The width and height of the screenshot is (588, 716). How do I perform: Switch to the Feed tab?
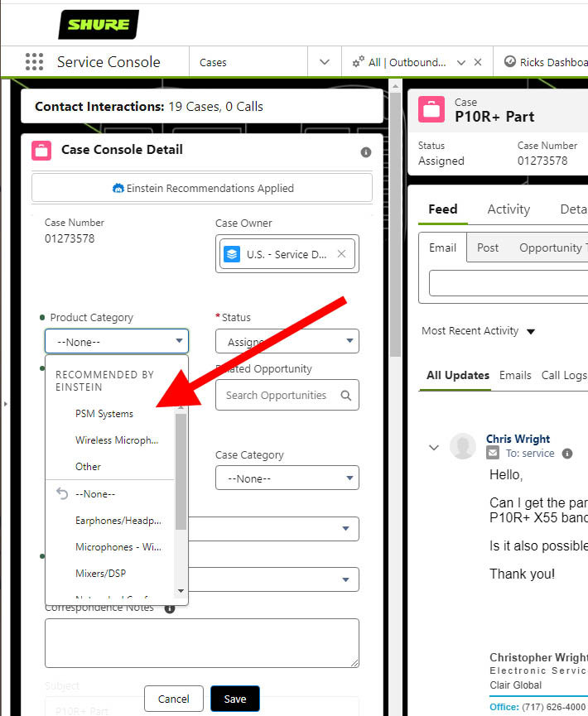pyautogui.click(x=443, y=209)
